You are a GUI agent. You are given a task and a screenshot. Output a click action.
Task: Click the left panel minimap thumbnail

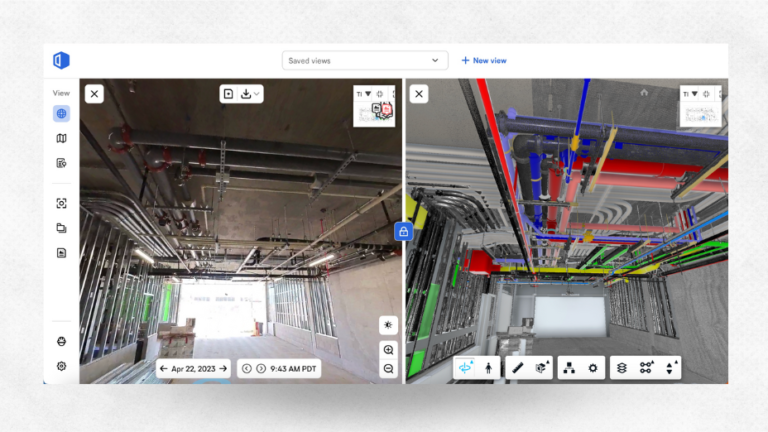tap(374, 114)
